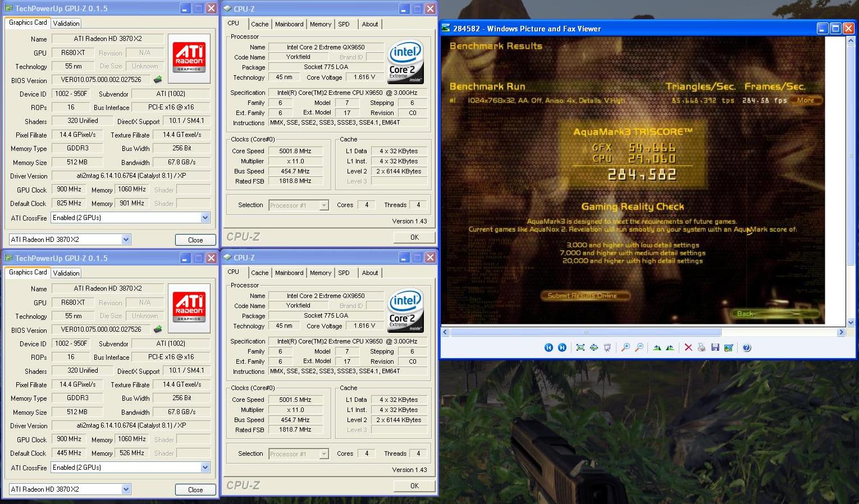Open Help in Picture and Fax Viewer
This screenshot has width=859, height=504.
(x=747, y=347)
